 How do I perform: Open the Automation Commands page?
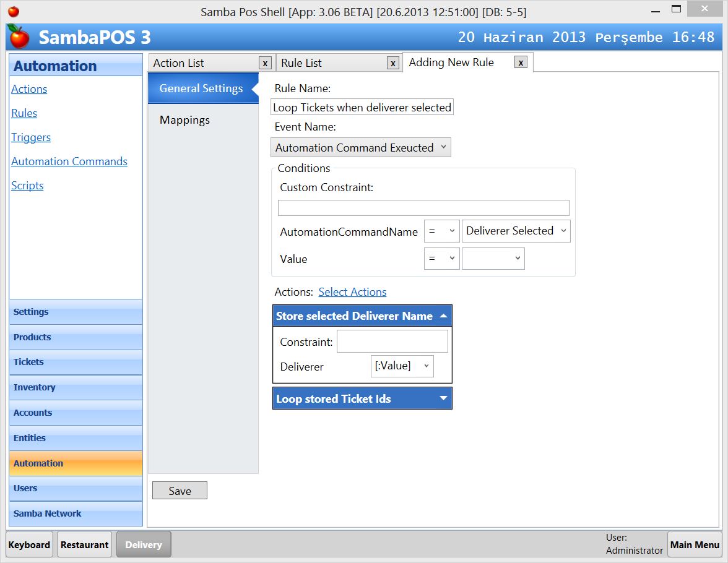pyautogui.click(x=69, y=161)
